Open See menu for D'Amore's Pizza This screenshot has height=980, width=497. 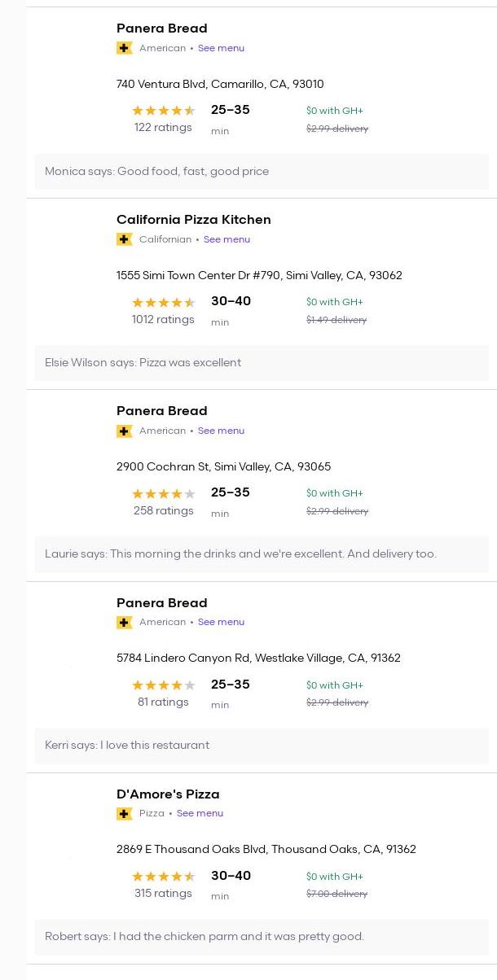pos(200,813)
